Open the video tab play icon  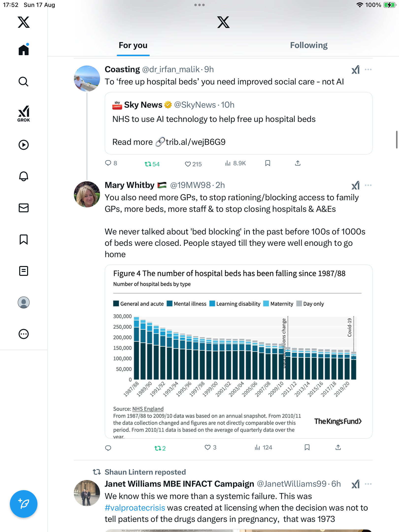[24, 145]
